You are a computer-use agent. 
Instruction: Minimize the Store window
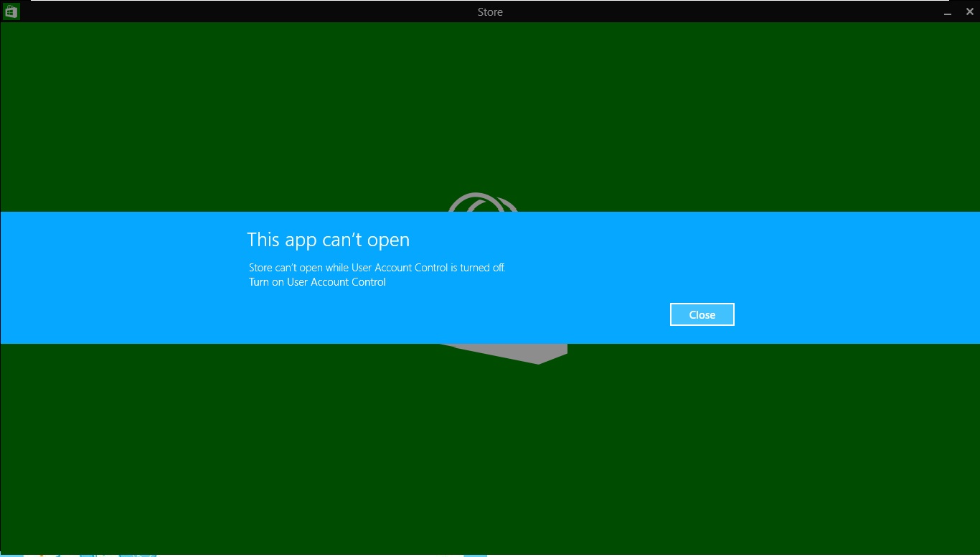pos(948,12)
